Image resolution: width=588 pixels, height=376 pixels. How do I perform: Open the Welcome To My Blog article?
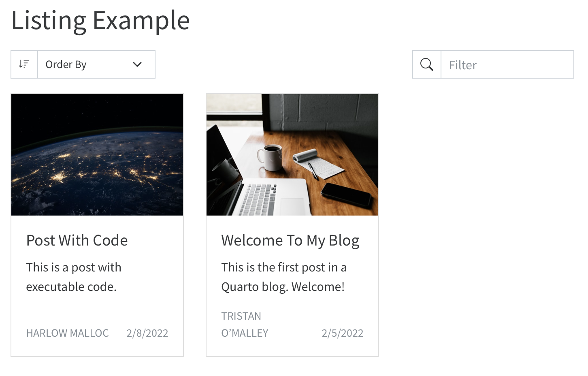[290, 240]
